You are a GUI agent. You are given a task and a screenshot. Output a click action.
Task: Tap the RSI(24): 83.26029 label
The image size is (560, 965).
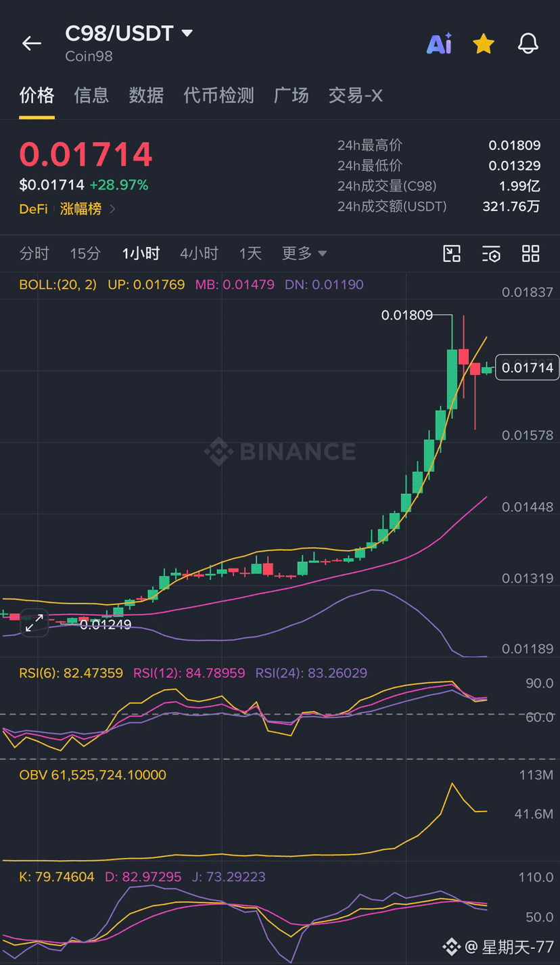point(312,673)
